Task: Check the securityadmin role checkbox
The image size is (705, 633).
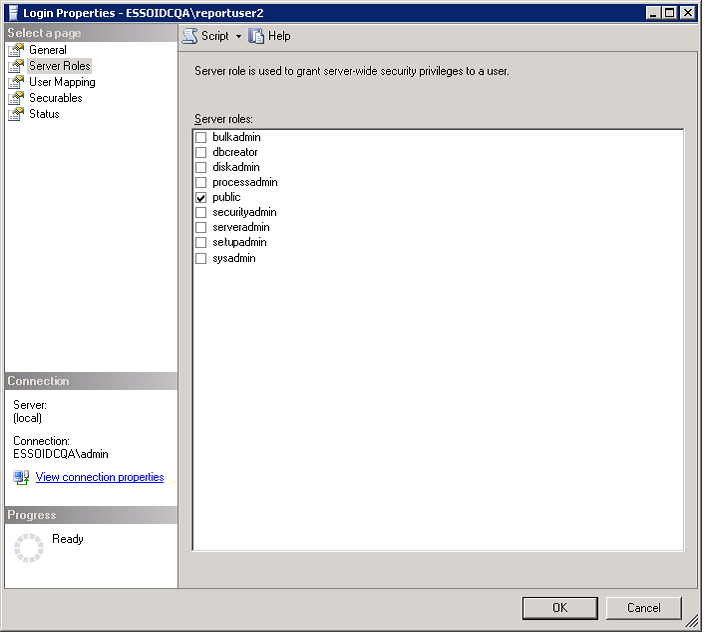Action: click(201, 212)
